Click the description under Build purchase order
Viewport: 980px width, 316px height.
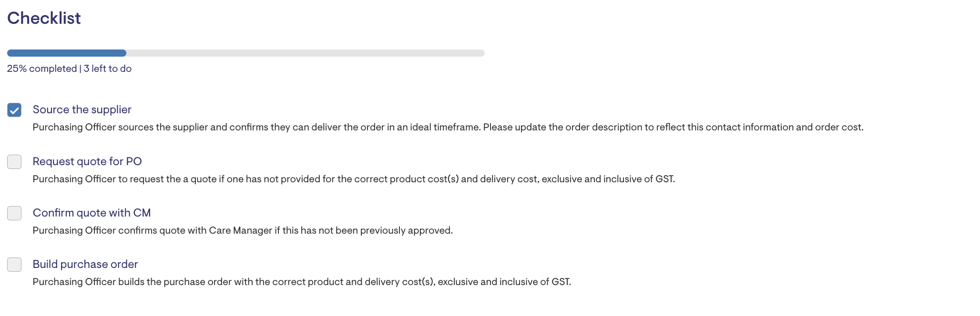pos(302,282)
